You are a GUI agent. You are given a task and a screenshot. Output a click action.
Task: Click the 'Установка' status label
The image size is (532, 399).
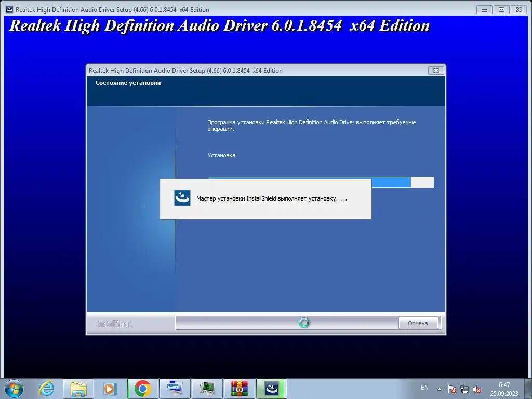[221, 155]
